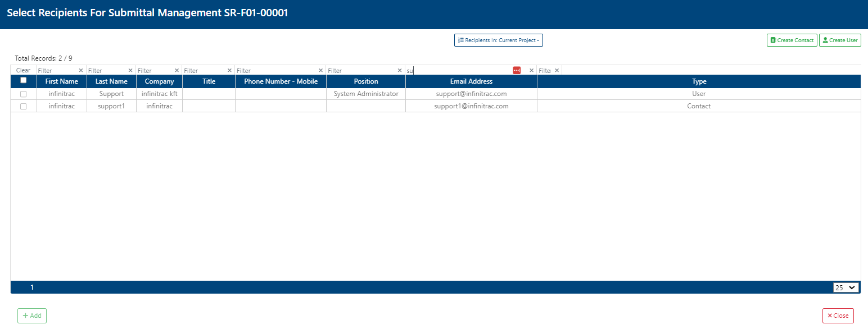868x329 pixels.
Task: Clear the Position filter with its x icon
Action: tap(400, 71)
